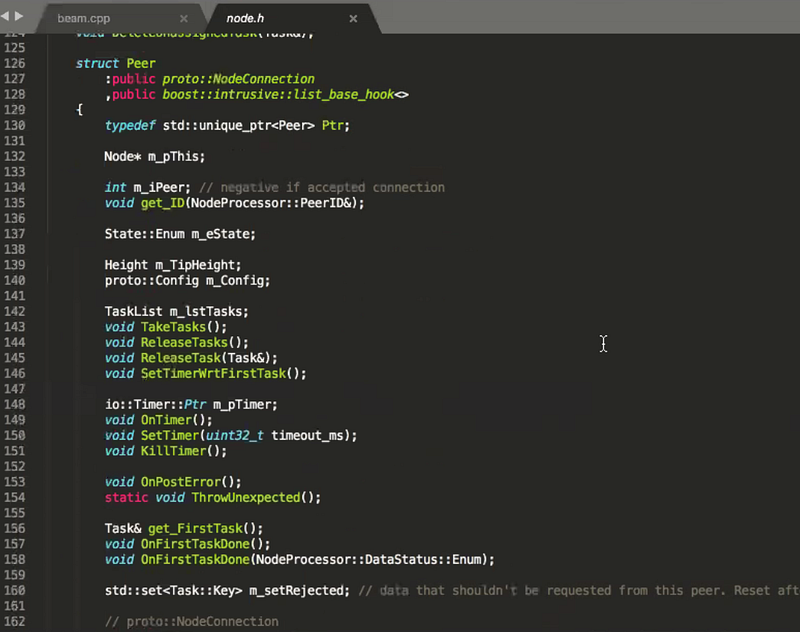This screenshot has width=800, height=632.
Task: Click line number 130 in the gutter
Action: (14, 125)
